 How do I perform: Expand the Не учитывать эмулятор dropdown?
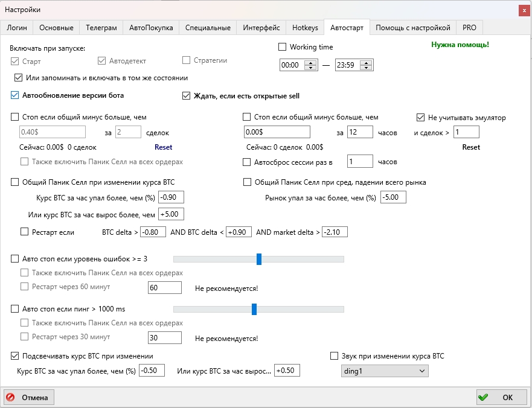pos(421,118)
